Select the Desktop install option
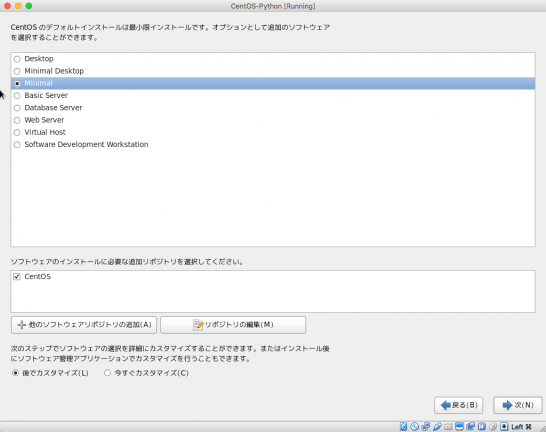This screenshot has width=546, height=432. [x=17, y=59]
